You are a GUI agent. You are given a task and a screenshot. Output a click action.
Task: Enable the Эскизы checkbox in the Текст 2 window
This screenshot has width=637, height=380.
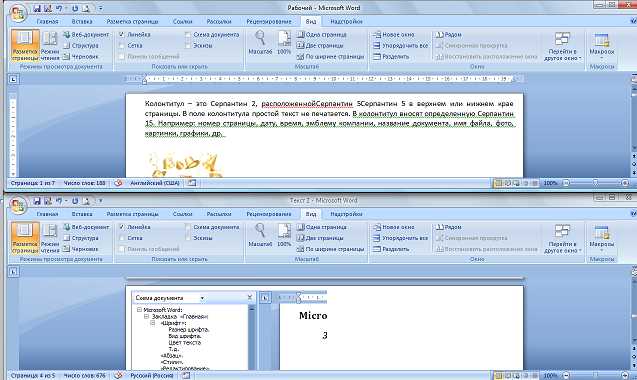pyautogui.click(x=188, y=238)
